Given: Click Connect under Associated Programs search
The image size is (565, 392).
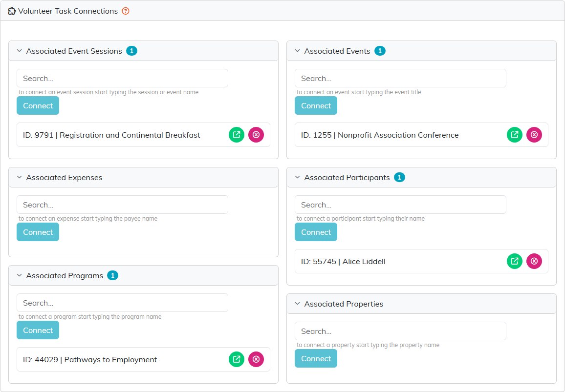Looking at the screenshot, I should tap(38, 330).
